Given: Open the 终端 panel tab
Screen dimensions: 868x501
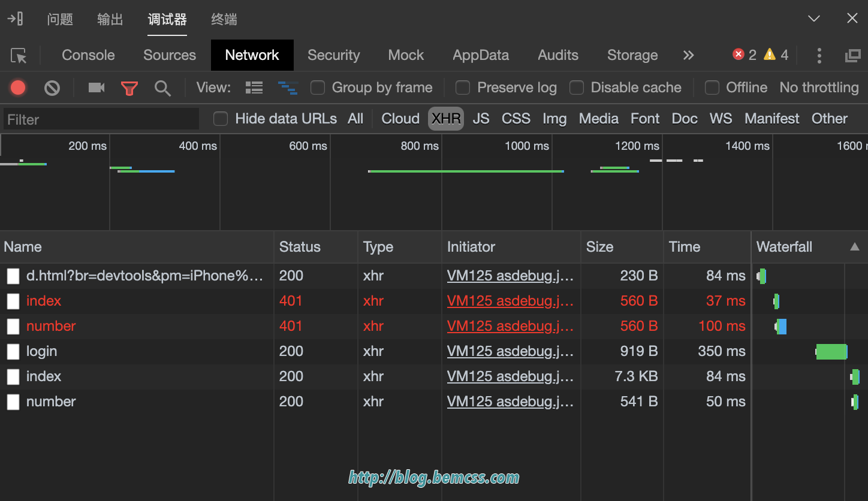Looking at the screenshot, I should [224, 19].
